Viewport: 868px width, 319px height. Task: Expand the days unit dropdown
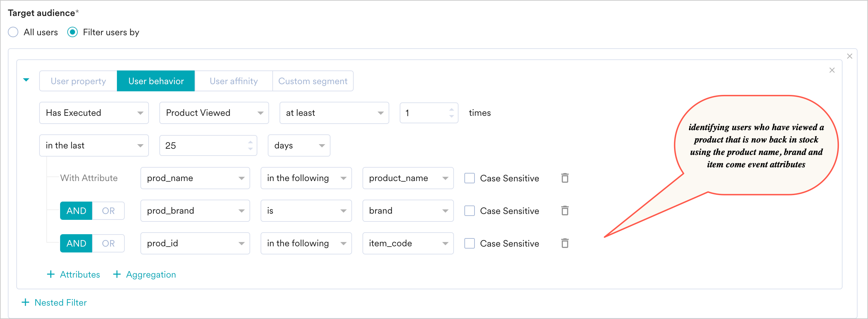tap(298, 145)
